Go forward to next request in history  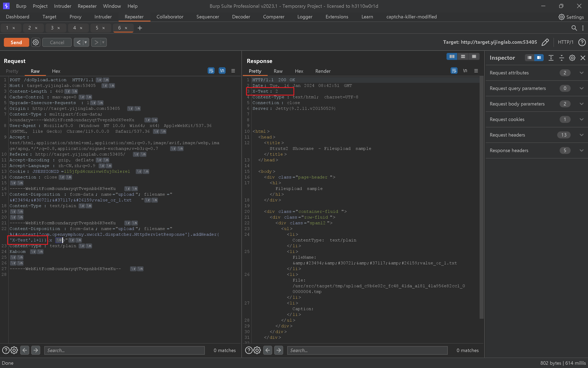[x=96, y=42]
